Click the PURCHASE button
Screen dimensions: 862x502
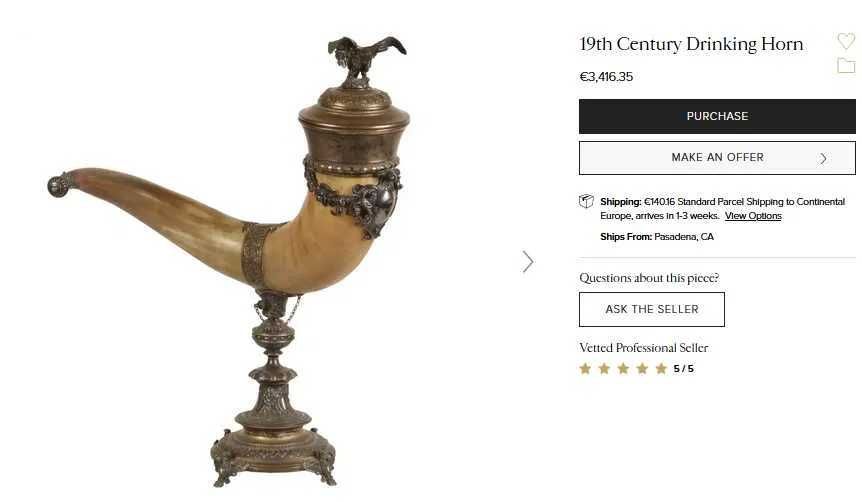717,116
